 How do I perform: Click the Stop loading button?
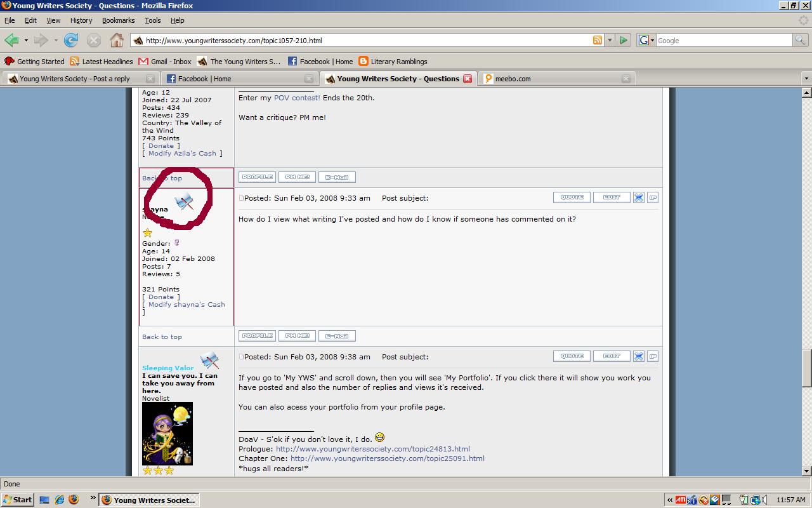coord(94,40)
